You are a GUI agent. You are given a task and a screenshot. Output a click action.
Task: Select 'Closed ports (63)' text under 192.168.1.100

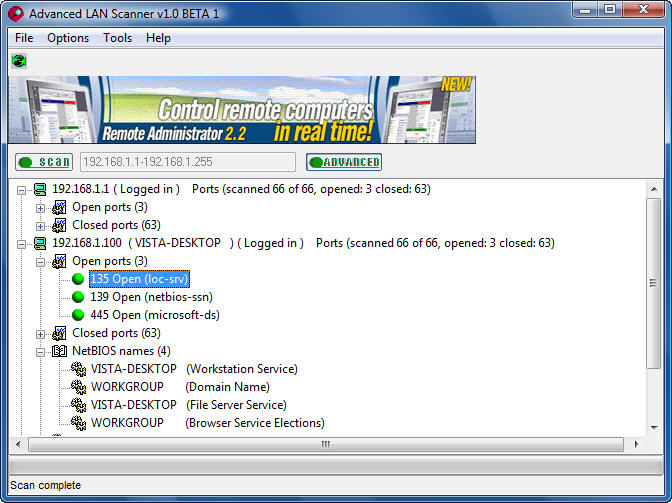(116, 333)
